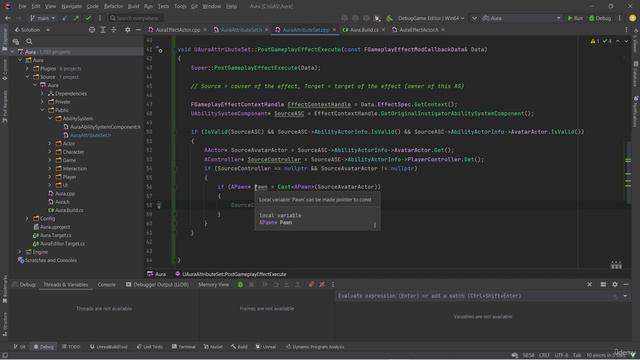Toggle the Mute Breakpoints icon

(322, 284)
